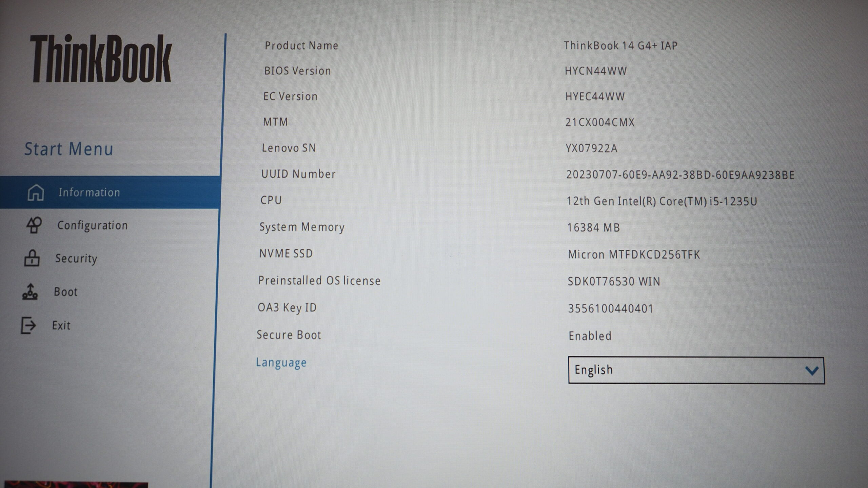The width and height of the screenshot is (868, 488).
Task: Click the Information home icon
Action: tap(36, 192)
